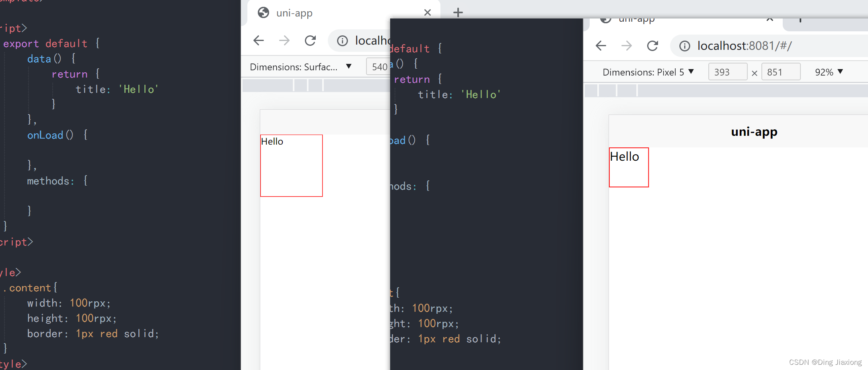Close the left uni-app tab
Image resolution: width=868 pixels, height=370 pixels.
tap(428, 12)
